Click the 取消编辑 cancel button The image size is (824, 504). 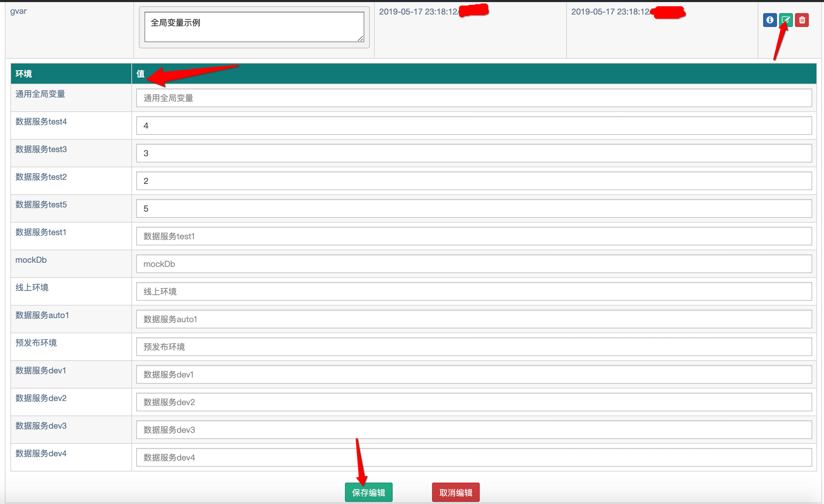pyautogui.click(x=456, y=492)
